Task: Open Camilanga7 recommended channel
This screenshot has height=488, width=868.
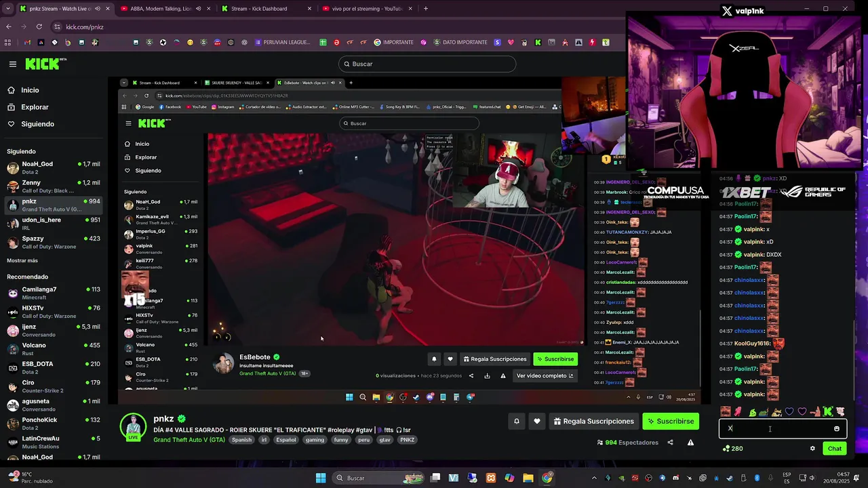Action: (54, 293)
